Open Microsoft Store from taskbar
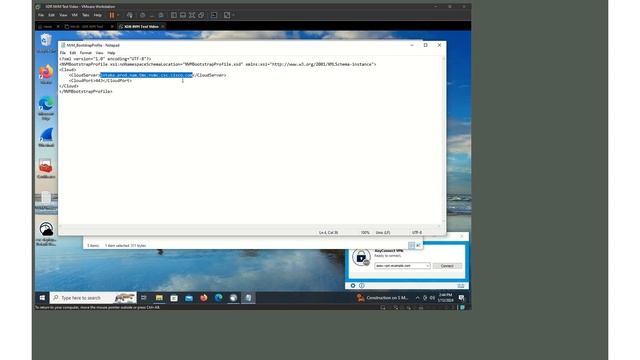Viewport: 640px width, 360px height. click(x=174, y=298)
